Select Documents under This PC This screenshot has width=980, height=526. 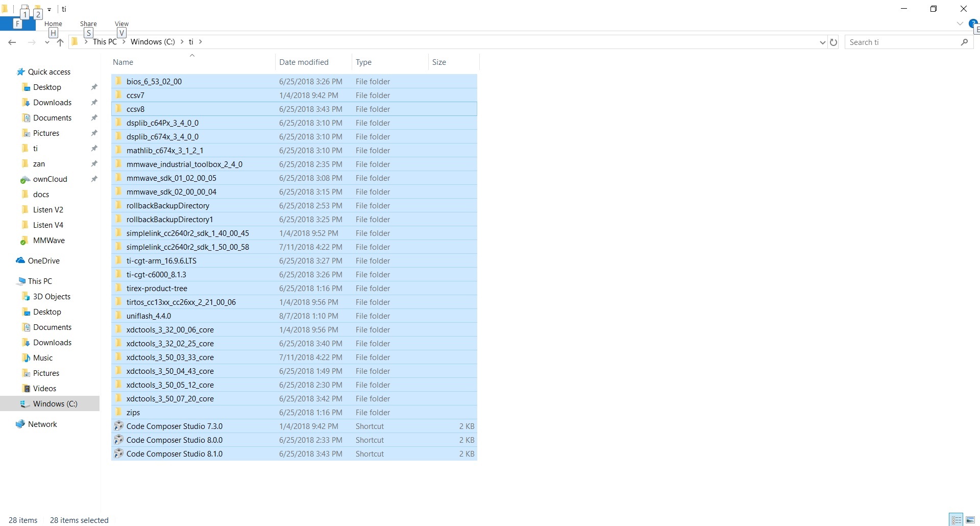[x=52, y=327]
